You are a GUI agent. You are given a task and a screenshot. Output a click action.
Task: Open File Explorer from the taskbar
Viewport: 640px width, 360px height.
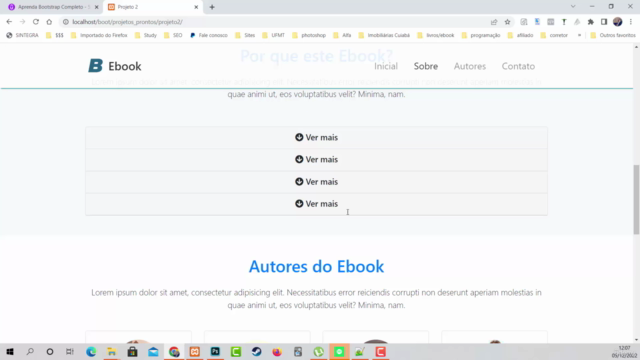click(112, 351)
